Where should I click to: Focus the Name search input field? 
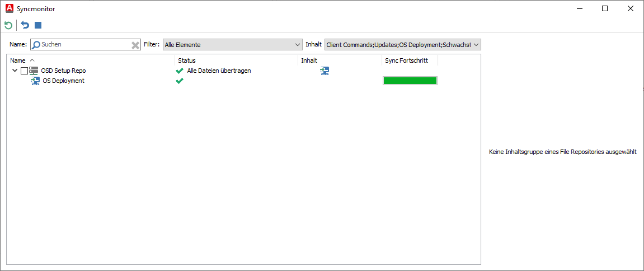[x=84, y=45]
